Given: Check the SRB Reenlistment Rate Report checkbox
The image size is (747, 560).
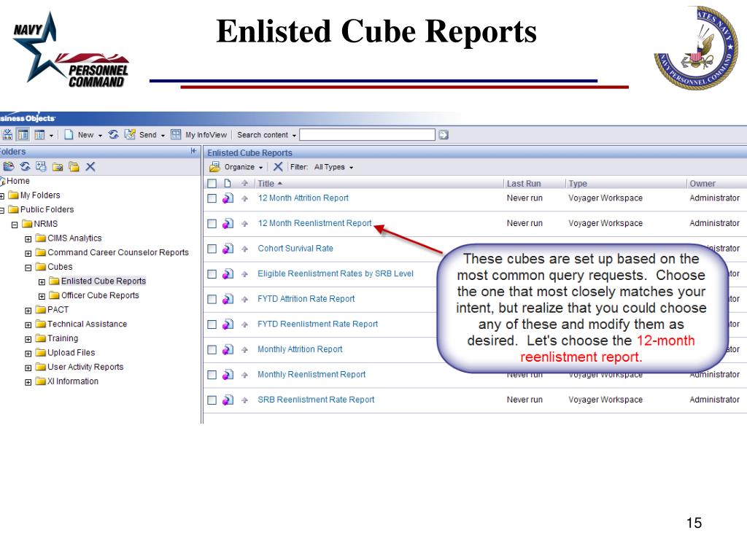Looking at the screenshot, I should [x=212, y=400].
